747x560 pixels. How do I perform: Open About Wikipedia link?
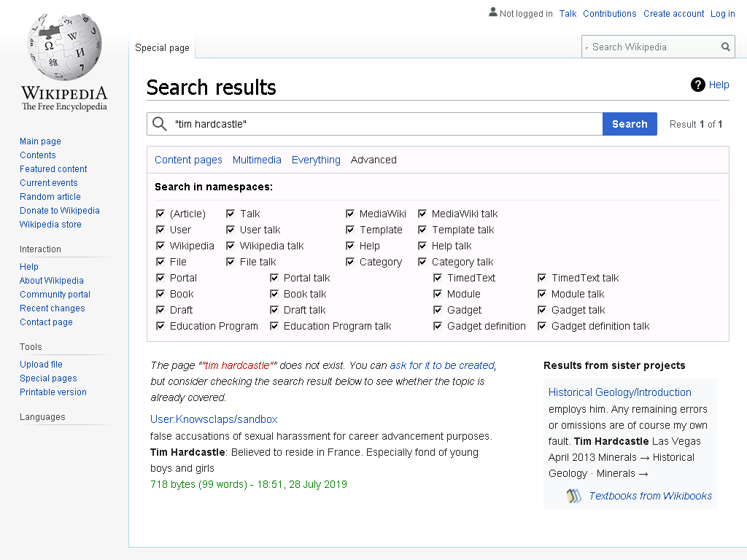coord(52,281)
